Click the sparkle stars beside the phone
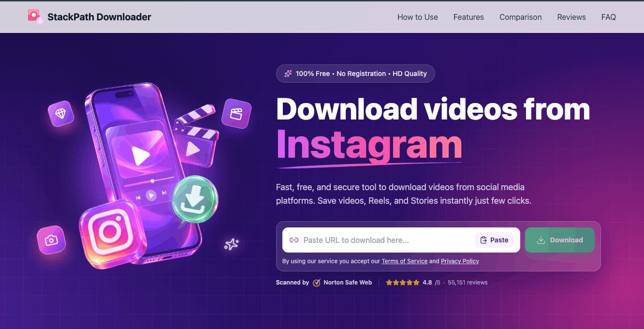Image resolution: width=644 pixels, height=329 pixels. click(232, 244)
